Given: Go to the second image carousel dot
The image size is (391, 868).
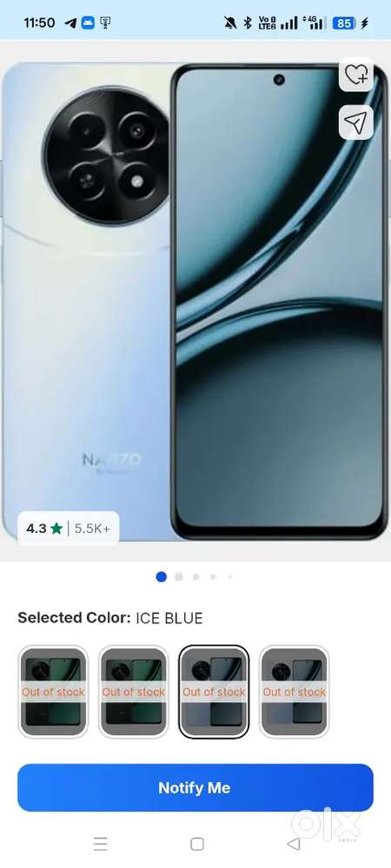Looking at the screenshot, I should 178,577.
